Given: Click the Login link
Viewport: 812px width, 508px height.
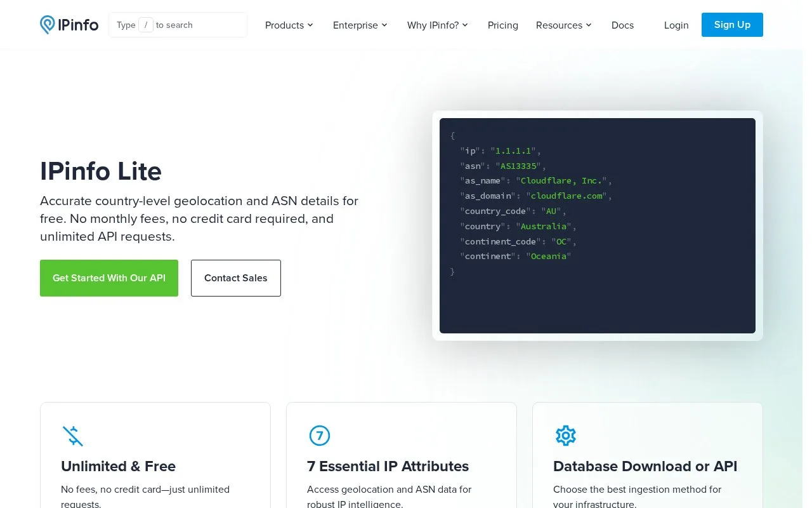Looking at the screenshot, I should coord(676,25).
